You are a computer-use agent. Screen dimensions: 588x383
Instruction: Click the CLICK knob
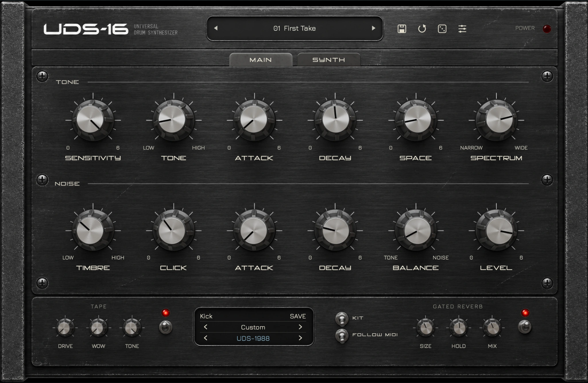pos(173,230)
